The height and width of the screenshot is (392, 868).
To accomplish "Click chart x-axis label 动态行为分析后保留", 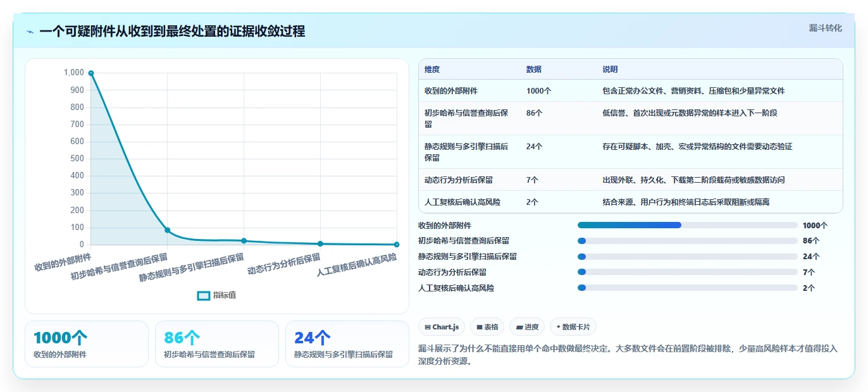I will pyautogui.click(x=284, y=263).
